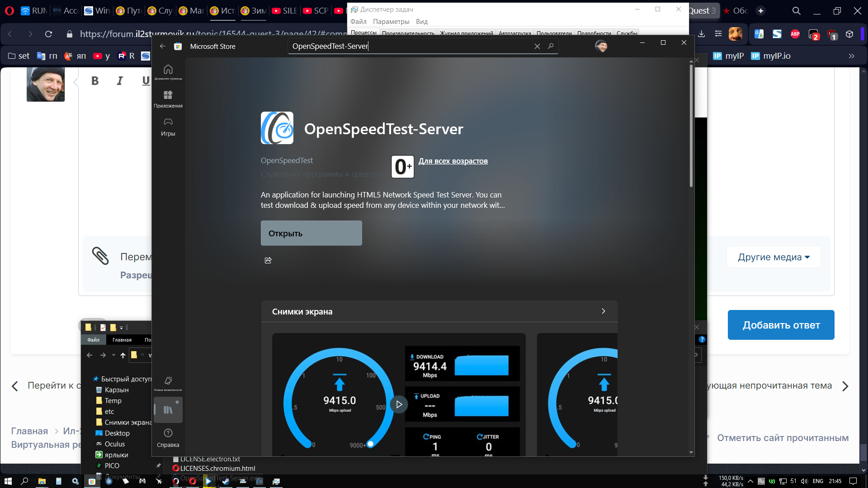Select the Главная tab in File Explorer
868x488 pixels.
tap(122, 340)
